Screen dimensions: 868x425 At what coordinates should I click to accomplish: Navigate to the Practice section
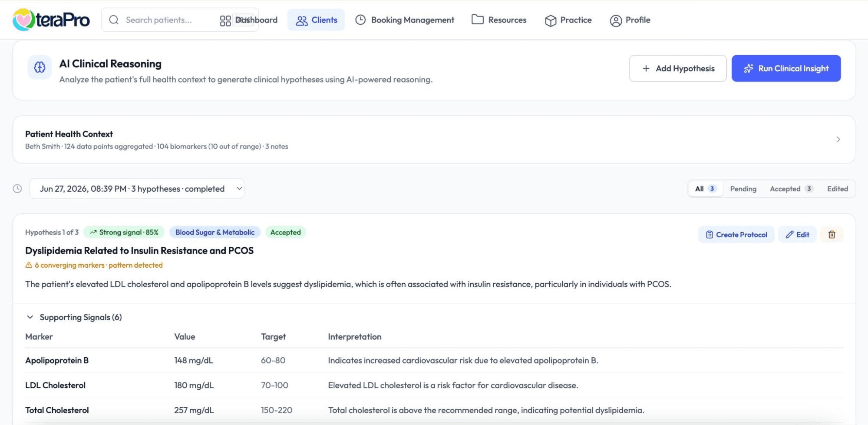click(568, 20)
